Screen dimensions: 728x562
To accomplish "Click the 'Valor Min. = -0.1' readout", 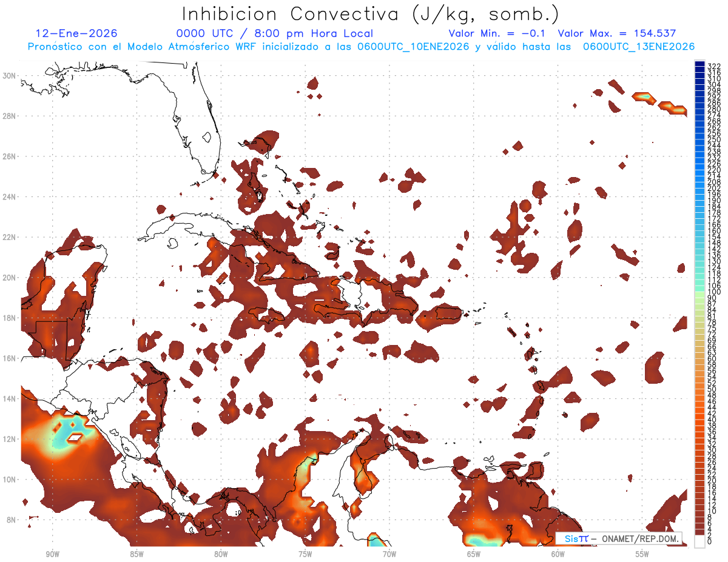I will click(x=497, y=33).
